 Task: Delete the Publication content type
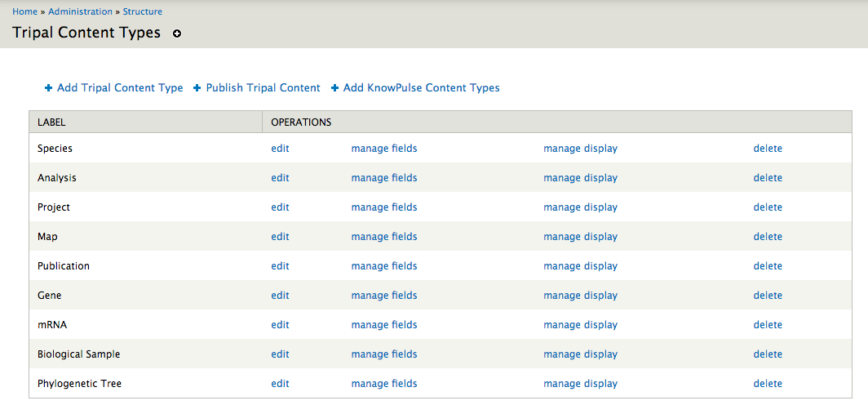(x=768, y=266)
